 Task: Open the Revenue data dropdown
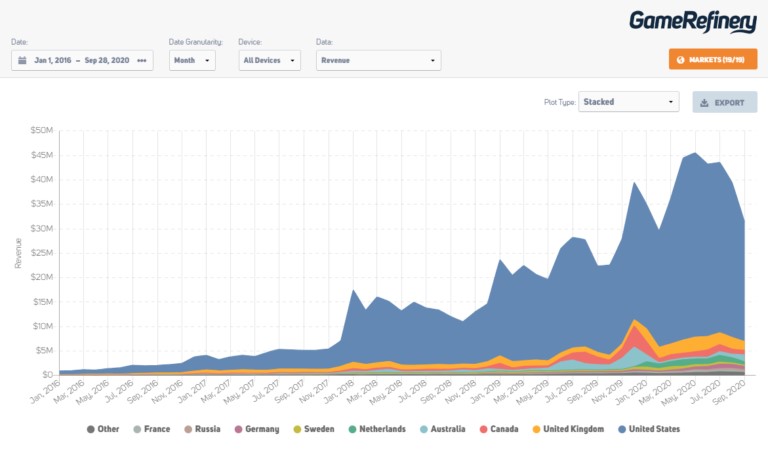pos(377,60)
